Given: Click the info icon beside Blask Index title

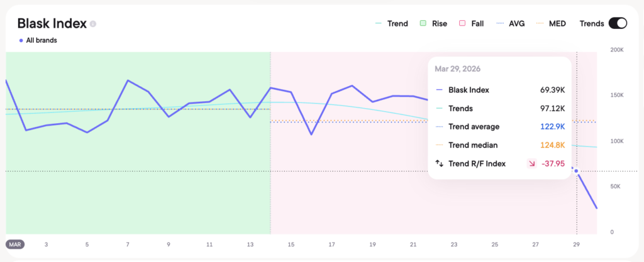Looking at the screenshot, I should [x=93, y=24].
